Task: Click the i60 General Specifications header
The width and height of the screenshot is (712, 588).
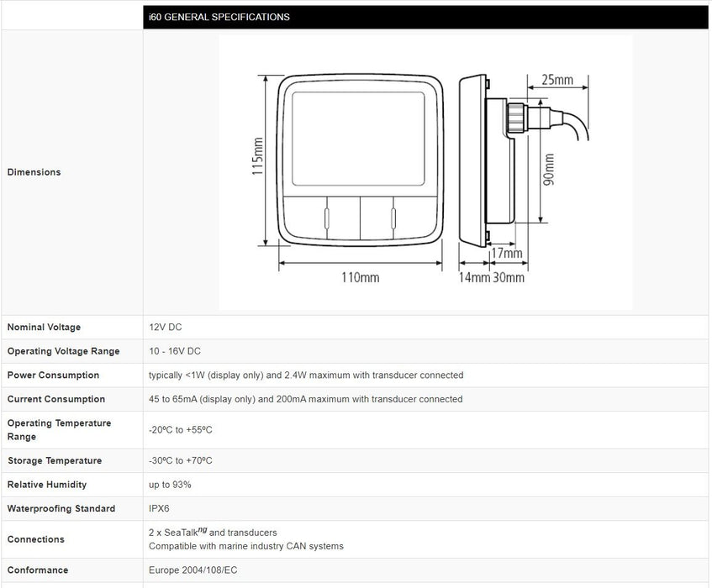Action: (x=219, y=17)
